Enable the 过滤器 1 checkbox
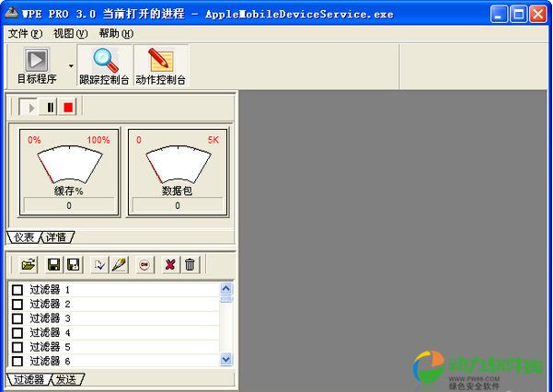This screenshot has width=553, height=392. (17, 290)
